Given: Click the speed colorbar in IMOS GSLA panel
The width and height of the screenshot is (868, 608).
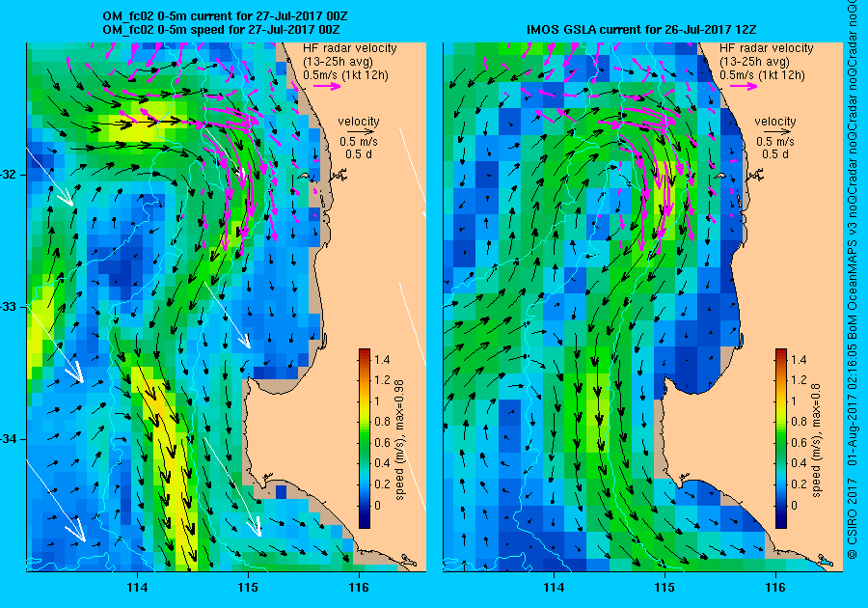Looking at the screenshot, I should (780, 438).
